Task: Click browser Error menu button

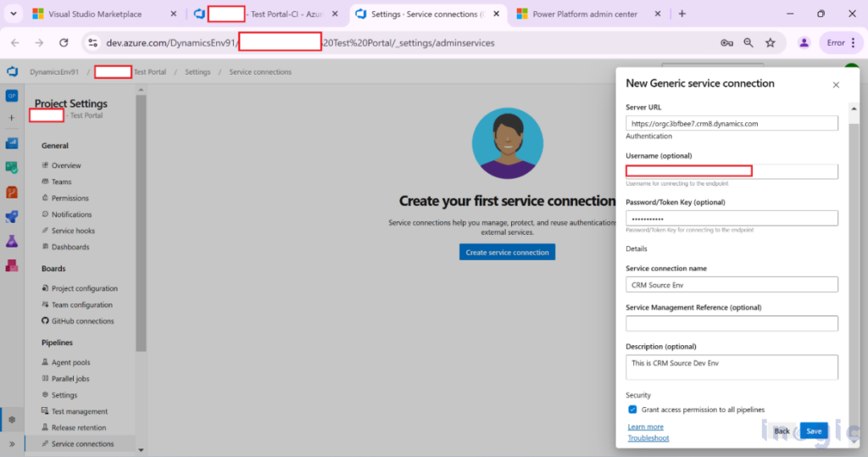Action: click(x=841, y=42)
